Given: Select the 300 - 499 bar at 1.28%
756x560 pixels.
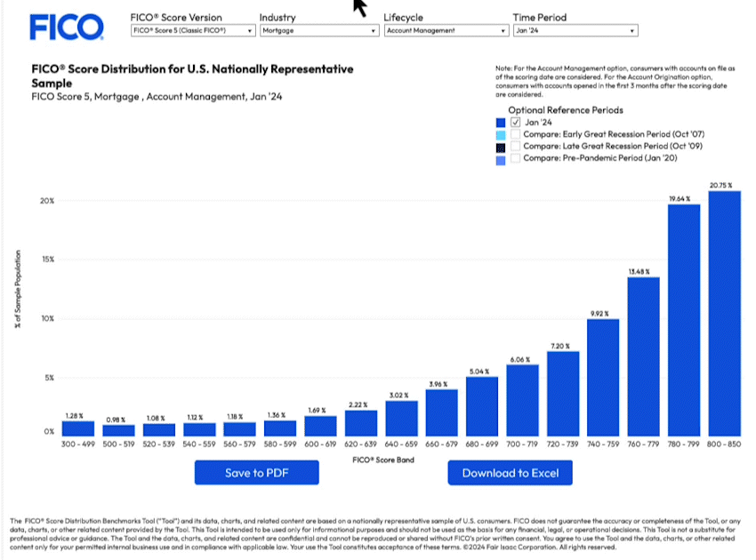Looking at the screenshot, I should pos(78,429).
